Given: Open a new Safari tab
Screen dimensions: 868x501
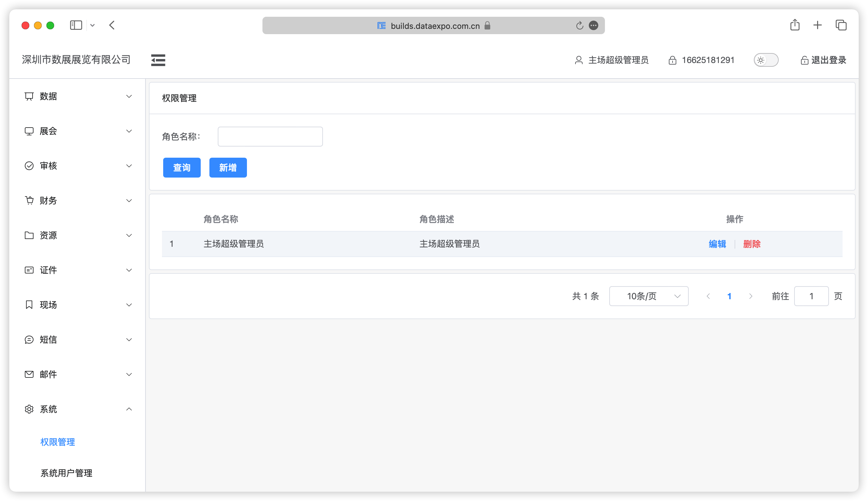Looking at the screenshot, I should pyautogui.click(x=817, y=25).
